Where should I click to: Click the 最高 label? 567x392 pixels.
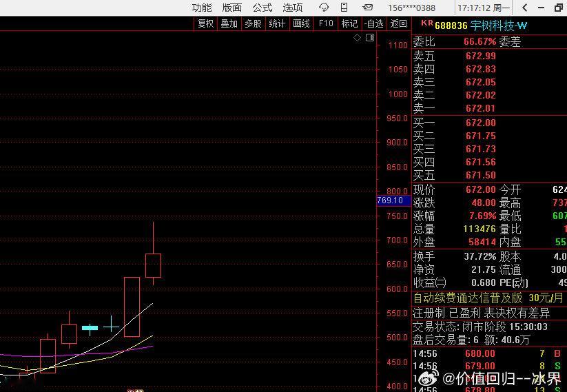(x=510, y=203)
